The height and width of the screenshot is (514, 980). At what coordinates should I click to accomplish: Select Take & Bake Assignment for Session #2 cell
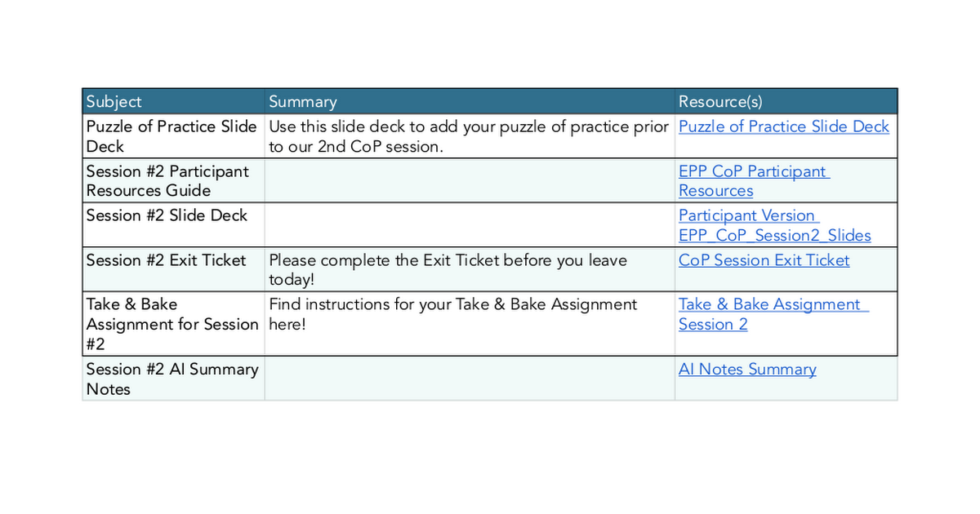click(x=171, y=324)
